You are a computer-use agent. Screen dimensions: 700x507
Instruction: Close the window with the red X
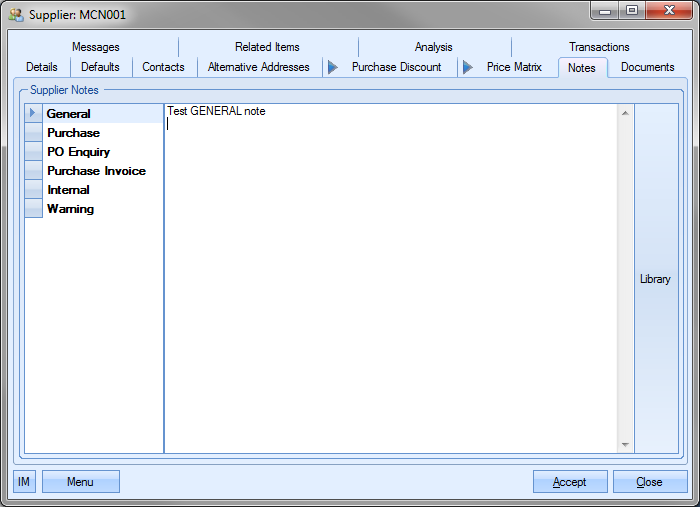coord(669,11)
